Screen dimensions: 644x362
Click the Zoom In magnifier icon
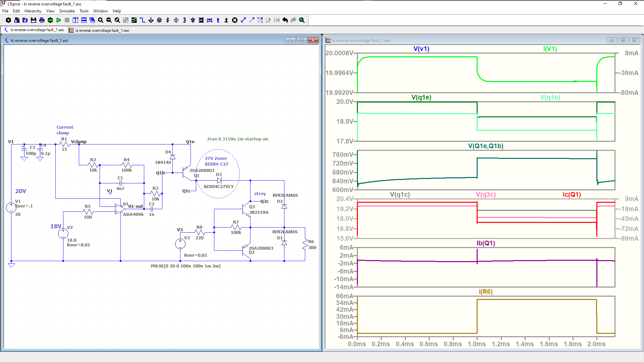click(101, 20)
